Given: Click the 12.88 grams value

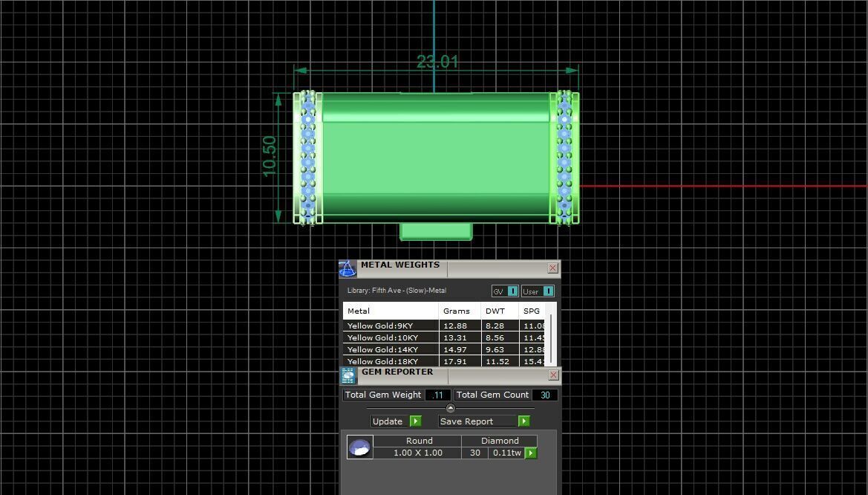Looking at the screenshot, I should click(455, 326).
